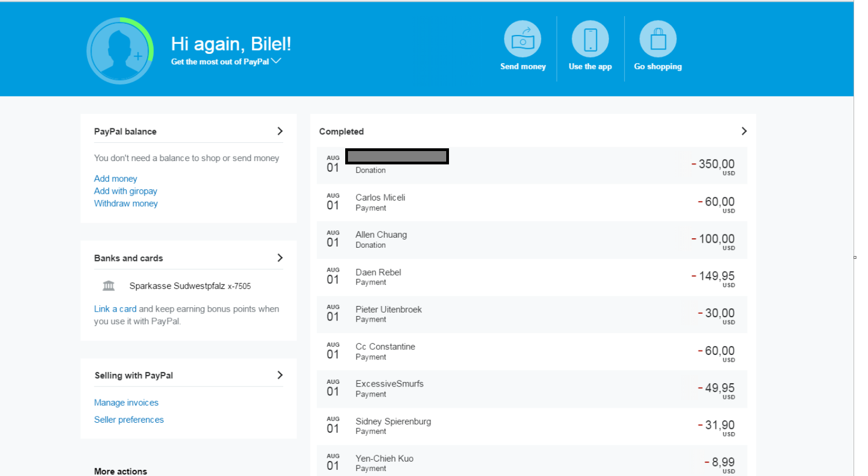Click the Add with giropay link
This screenshot has width=868, height=476.
(125, 191)
